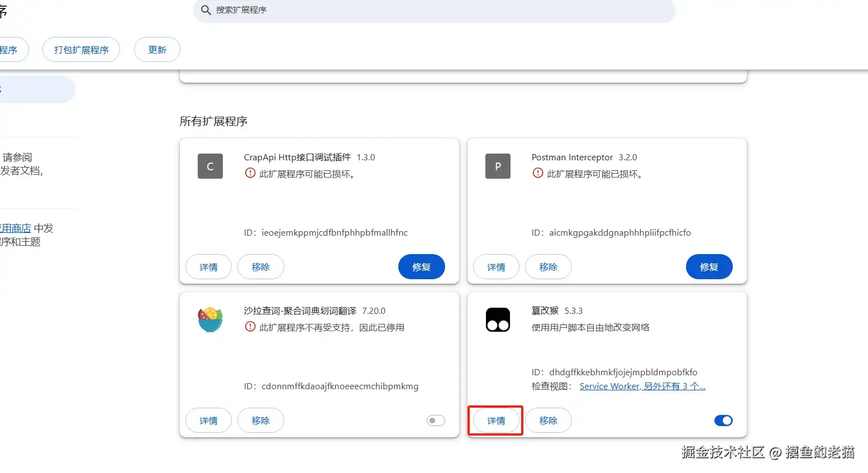Click 修复 for Postman Interceptor
Viewport: 868px width, 473px height.
709,267
